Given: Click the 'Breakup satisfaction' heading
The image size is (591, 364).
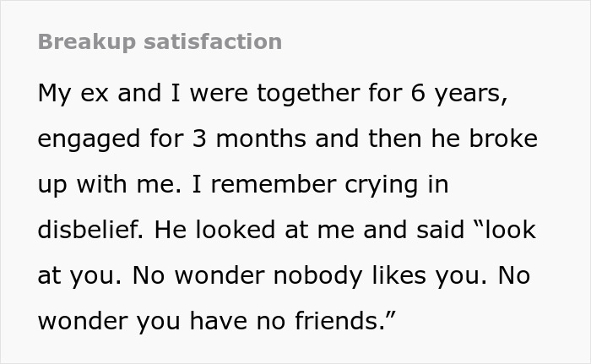Looking at the screenshot, I should (160, 41).
